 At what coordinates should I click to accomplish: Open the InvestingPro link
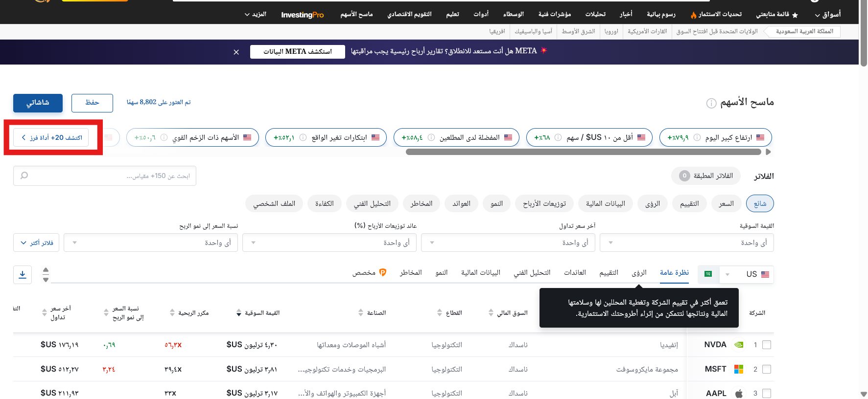303,15
